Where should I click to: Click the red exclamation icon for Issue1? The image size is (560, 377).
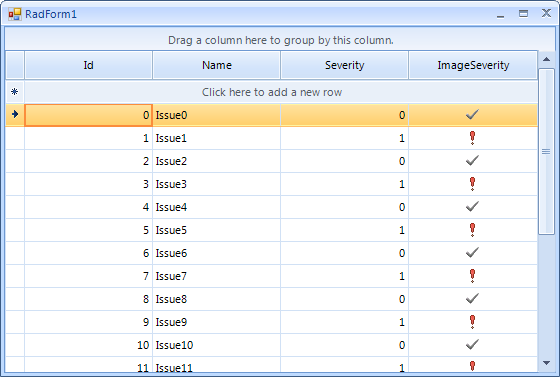click(472, 138)
